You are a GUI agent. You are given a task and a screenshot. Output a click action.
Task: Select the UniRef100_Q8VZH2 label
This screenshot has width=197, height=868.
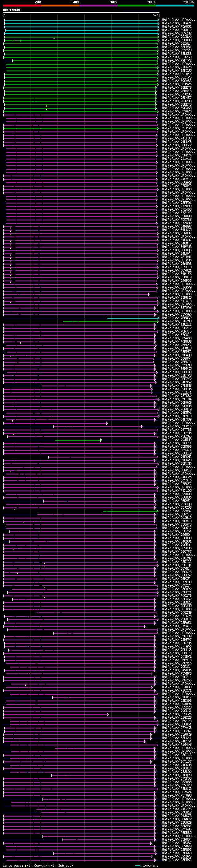click(x=177, y=33)
